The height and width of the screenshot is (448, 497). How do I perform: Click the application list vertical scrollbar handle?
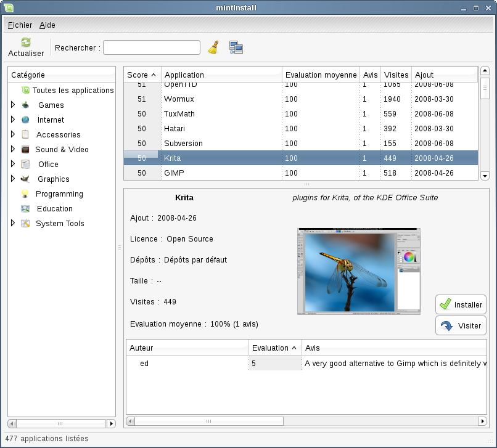click(x=485, y=88)
